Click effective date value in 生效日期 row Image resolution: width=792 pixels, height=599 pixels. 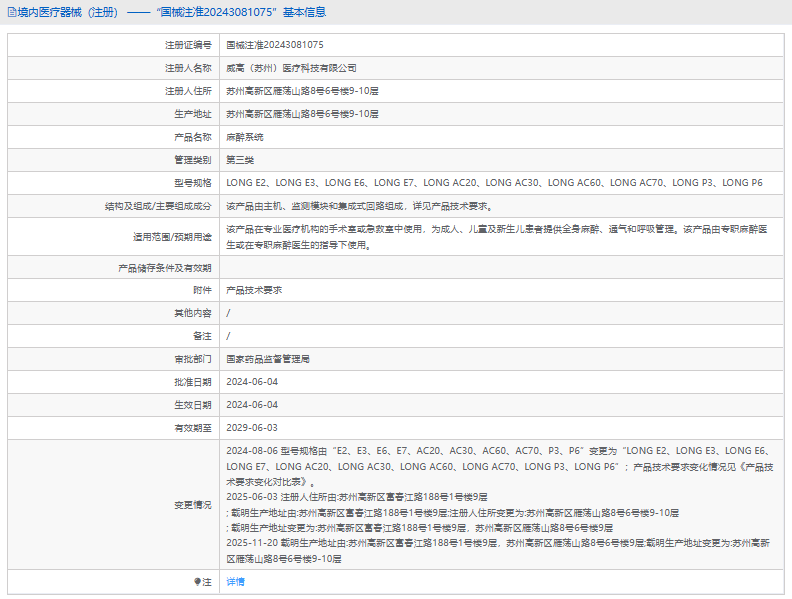[x=252, y=405]
